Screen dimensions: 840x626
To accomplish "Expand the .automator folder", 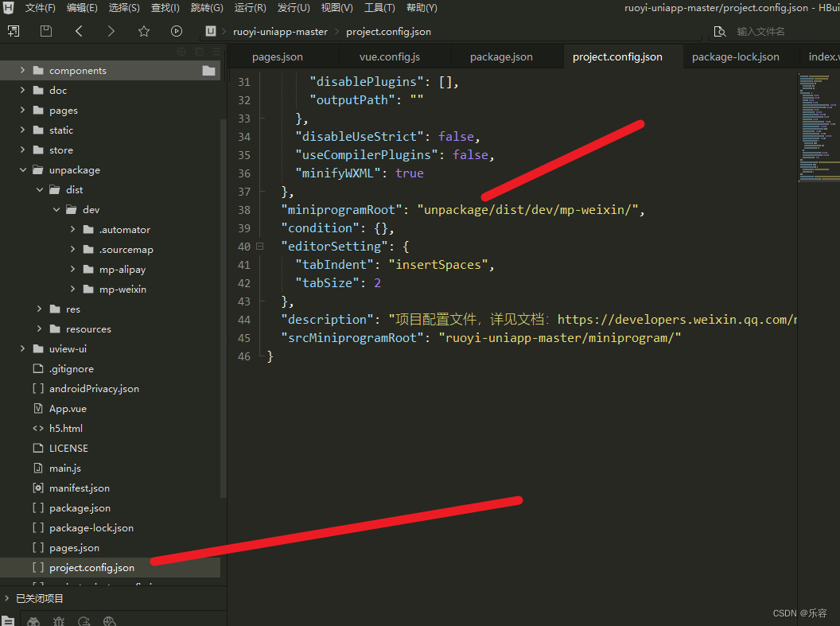I will [x=73, y=229].
